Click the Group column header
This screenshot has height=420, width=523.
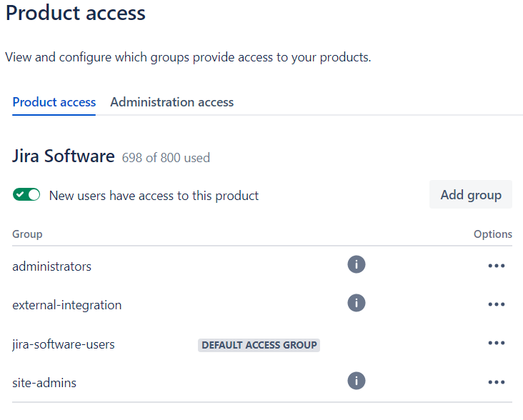point(27,234)
